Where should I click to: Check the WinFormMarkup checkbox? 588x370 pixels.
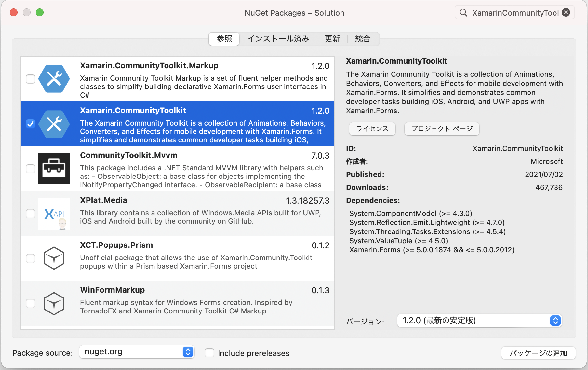31,303
